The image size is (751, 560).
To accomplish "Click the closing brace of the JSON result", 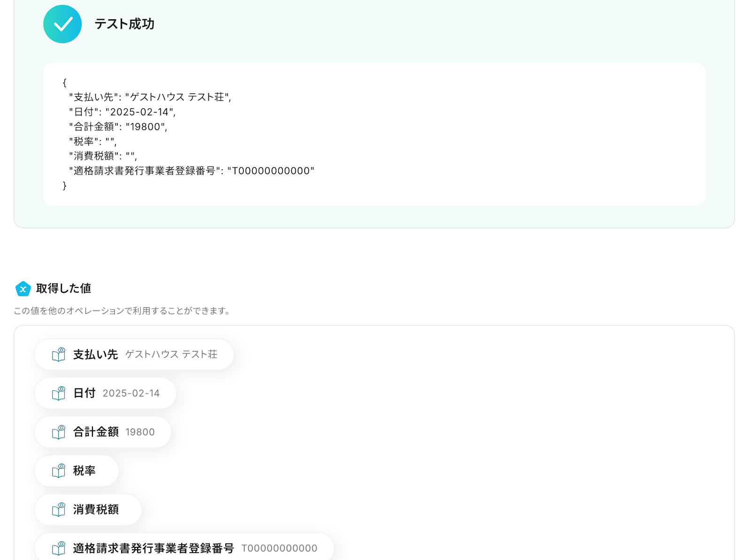I will (65, 186).
